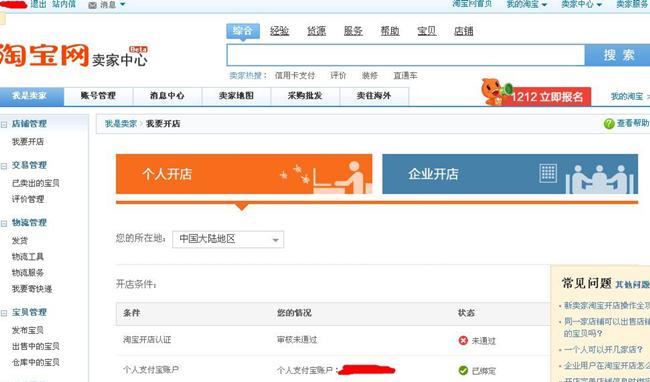This screenshot has width=650, height=382.
Task: Click the 个人支付宝账户 condition cell
Action: click(151, 370)
